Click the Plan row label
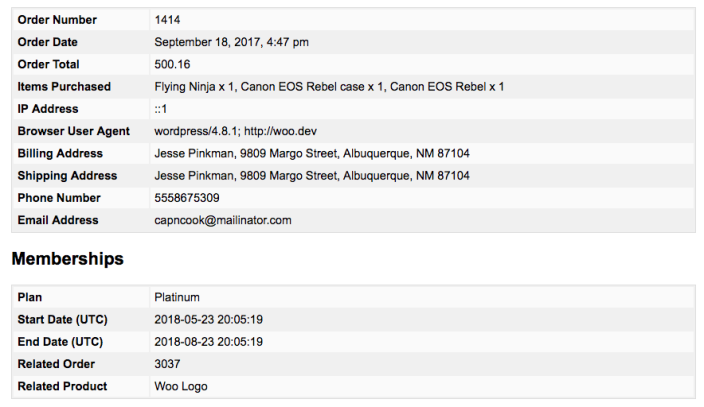Viewport: 704px width, 407px height. pos(30,297)
